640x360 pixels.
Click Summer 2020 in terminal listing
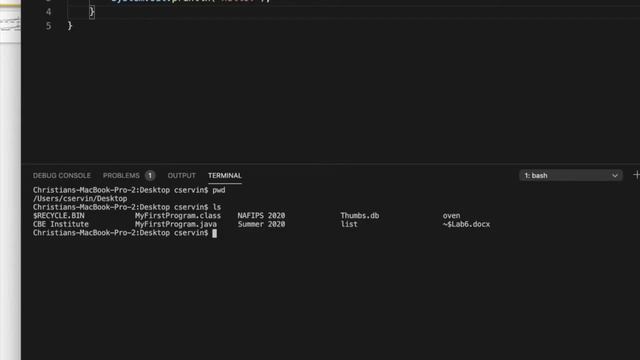(261, 224)
